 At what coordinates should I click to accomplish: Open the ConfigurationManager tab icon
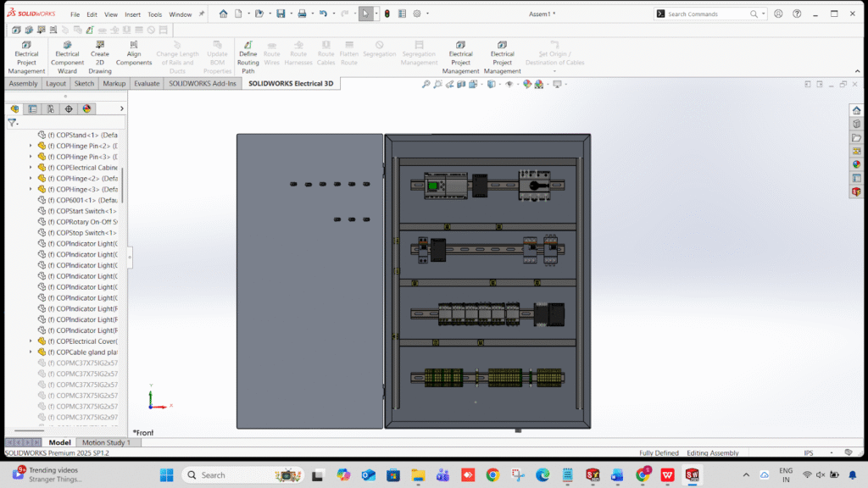click(x=50, y=108)
